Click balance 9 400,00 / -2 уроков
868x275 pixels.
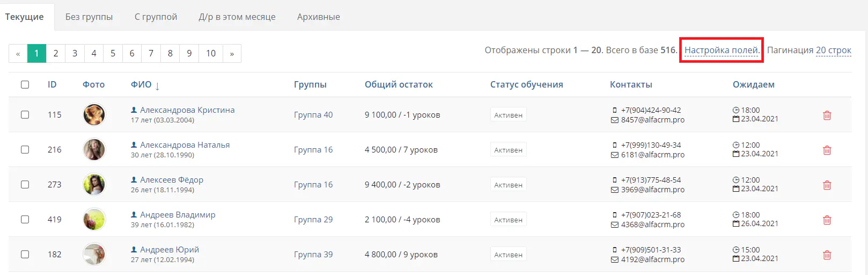(402, 184)
